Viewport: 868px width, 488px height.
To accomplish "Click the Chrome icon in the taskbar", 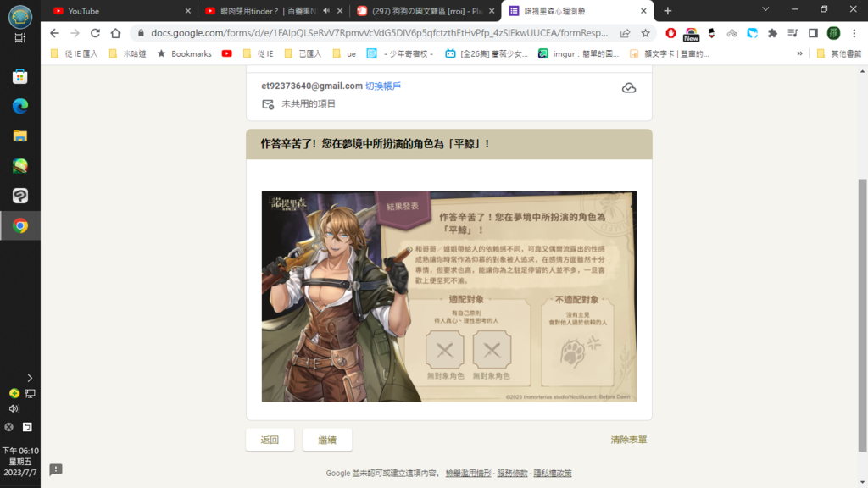I will coord(20,225).
